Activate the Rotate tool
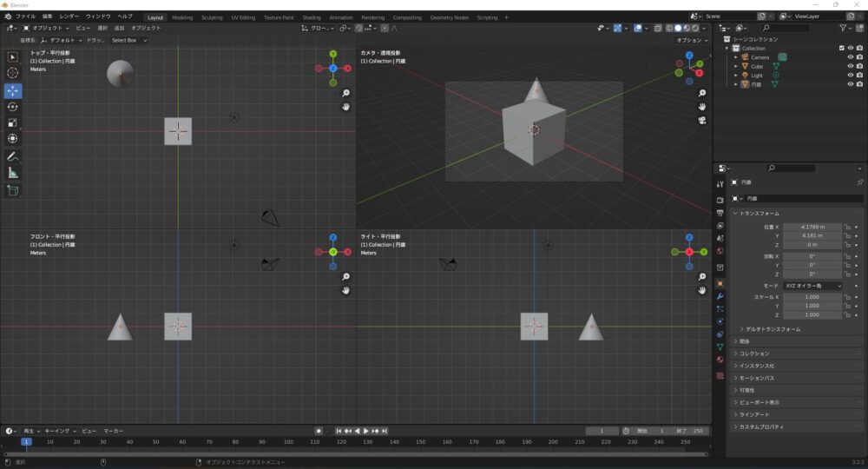The image size is (868, 469). [12, 106]
